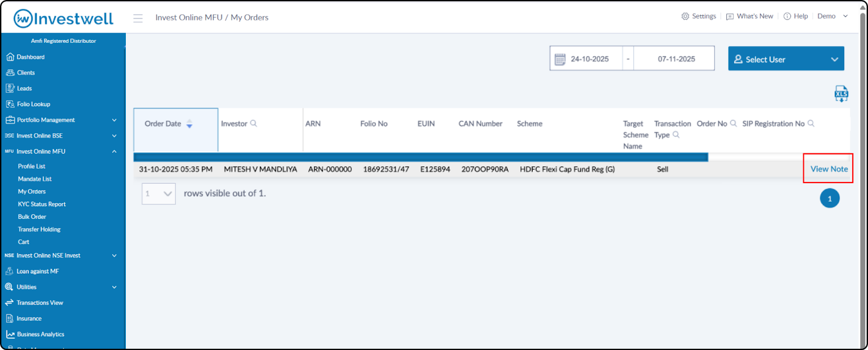Open Mandate List submenu item
This screenshot has width=868, height=350.
pos(35,179)
